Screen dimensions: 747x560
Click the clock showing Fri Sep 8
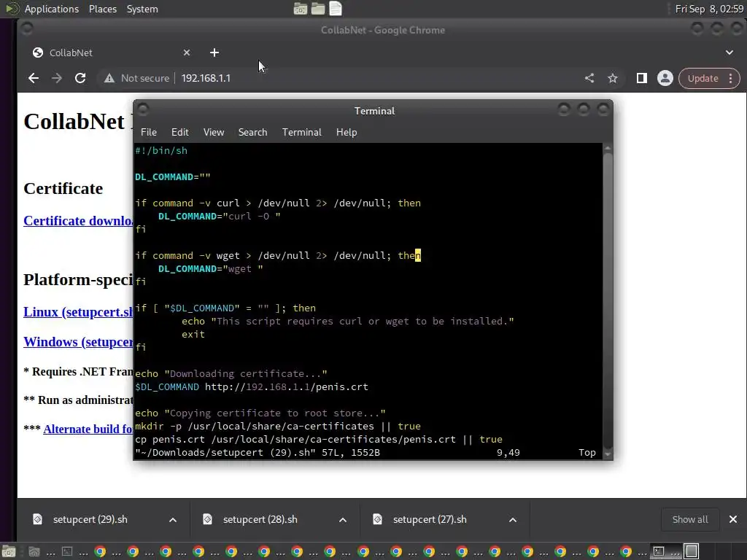pyautogui.click(x=709, y=9)
